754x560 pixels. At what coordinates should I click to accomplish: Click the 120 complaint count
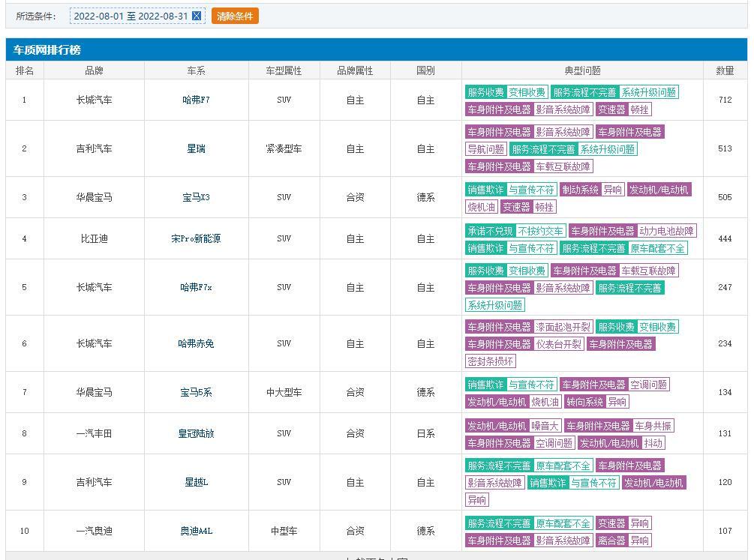[725, 481]
